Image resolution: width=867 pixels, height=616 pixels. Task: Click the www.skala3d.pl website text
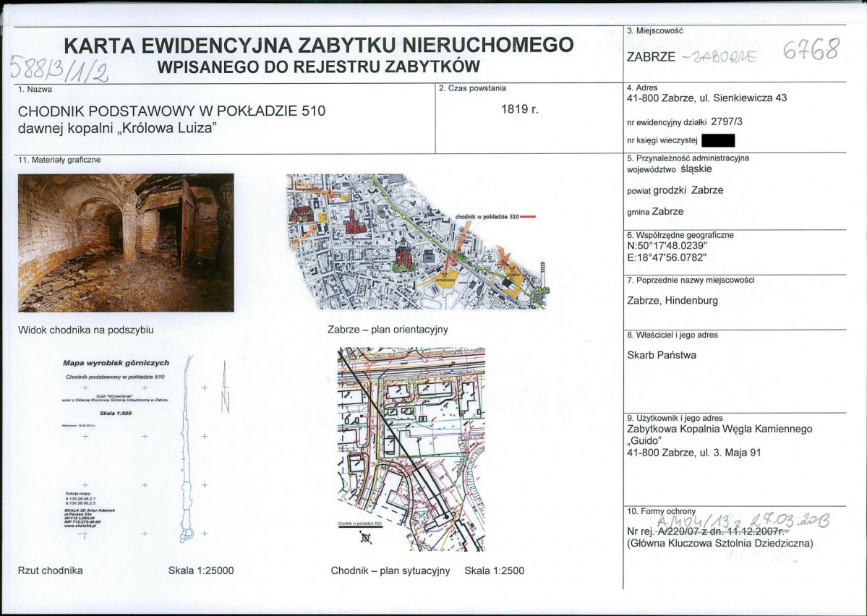click(x=80, y=526)
